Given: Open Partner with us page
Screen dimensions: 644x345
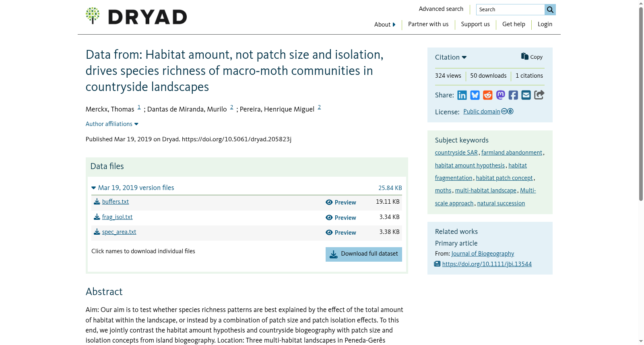Looking at the screenshot, I should pos(428,24).
